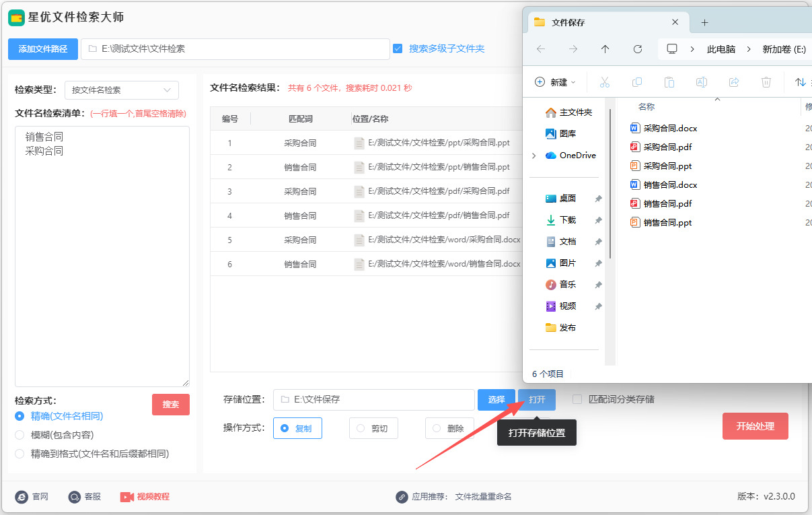Click the folder icon in 存储位置 field
The image size is (812, 515).
(x=285, y=399)
